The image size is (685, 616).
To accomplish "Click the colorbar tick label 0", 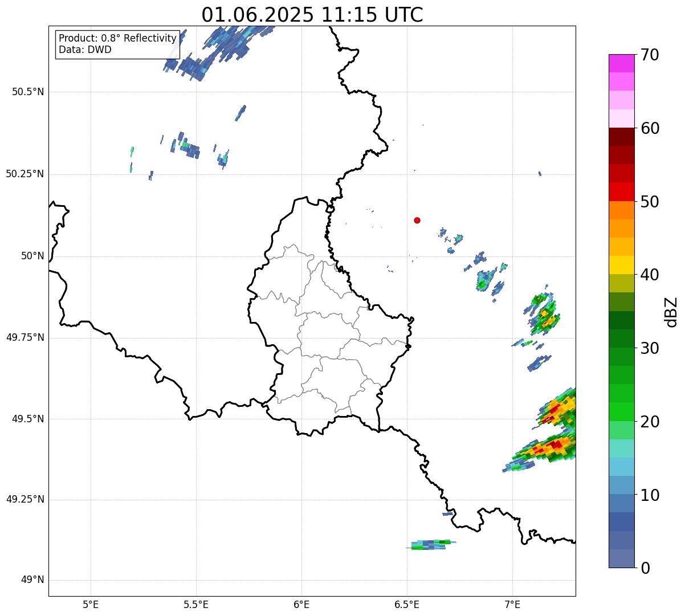I will tap(645, 568).
